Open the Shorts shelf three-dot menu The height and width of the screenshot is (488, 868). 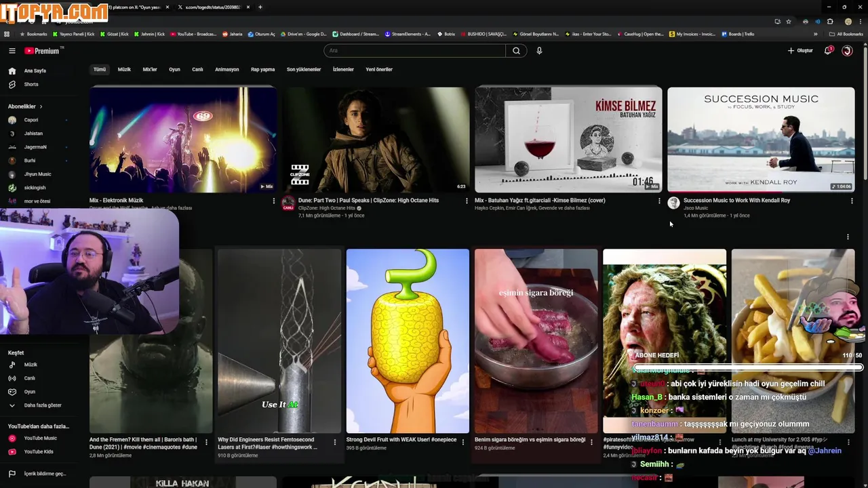pos(848,237)
